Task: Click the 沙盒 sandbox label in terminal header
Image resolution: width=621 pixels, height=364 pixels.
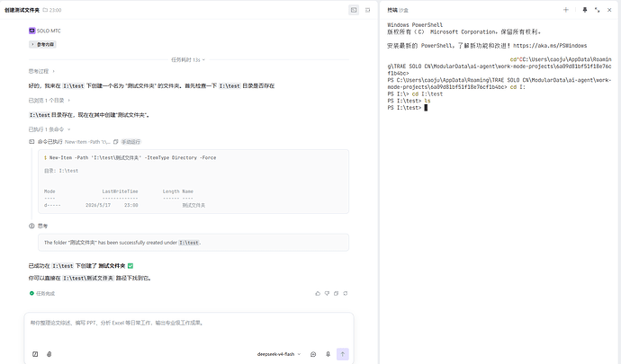Action: pyautogui.click(x=403, y=10)
